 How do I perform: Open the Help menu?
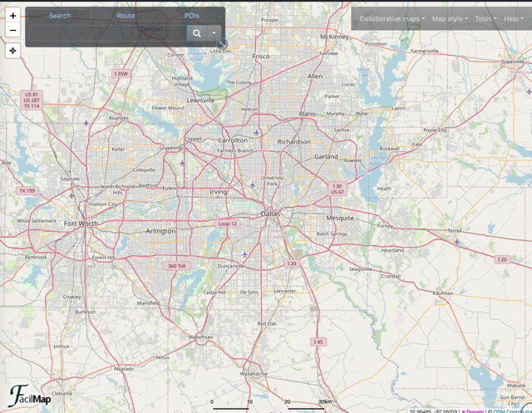(x=514, y=18)
